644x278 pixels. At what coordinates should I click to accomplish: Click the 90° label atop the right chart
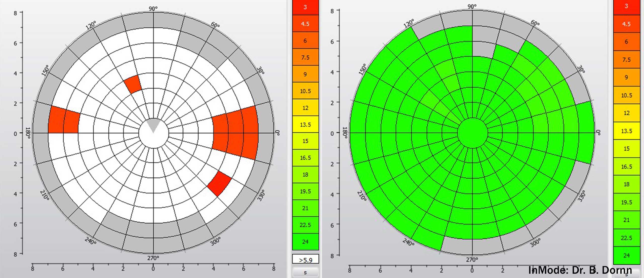click(x=472, y=6)
